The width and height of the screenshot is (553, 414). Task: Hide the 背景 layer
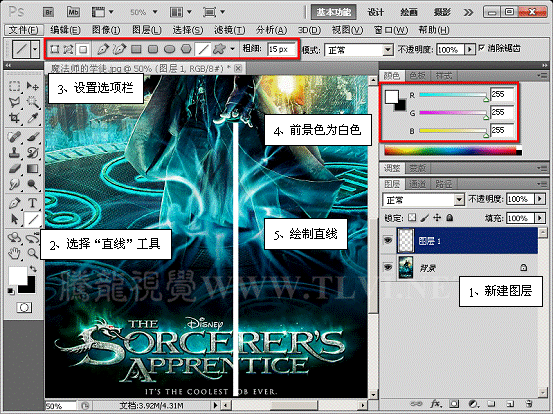(388, 267)
